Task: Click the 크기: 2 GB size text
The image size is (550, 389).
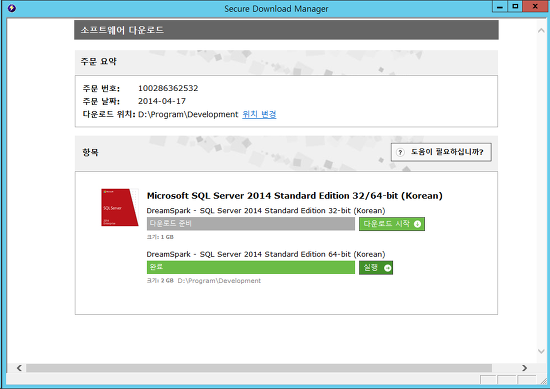Action: (x=160, y=281)
